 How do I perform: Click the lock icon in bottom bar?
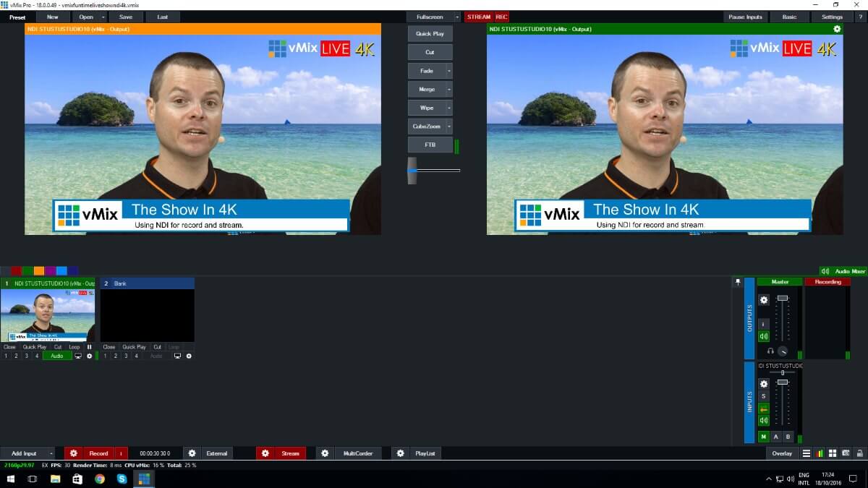click(859, 453)
